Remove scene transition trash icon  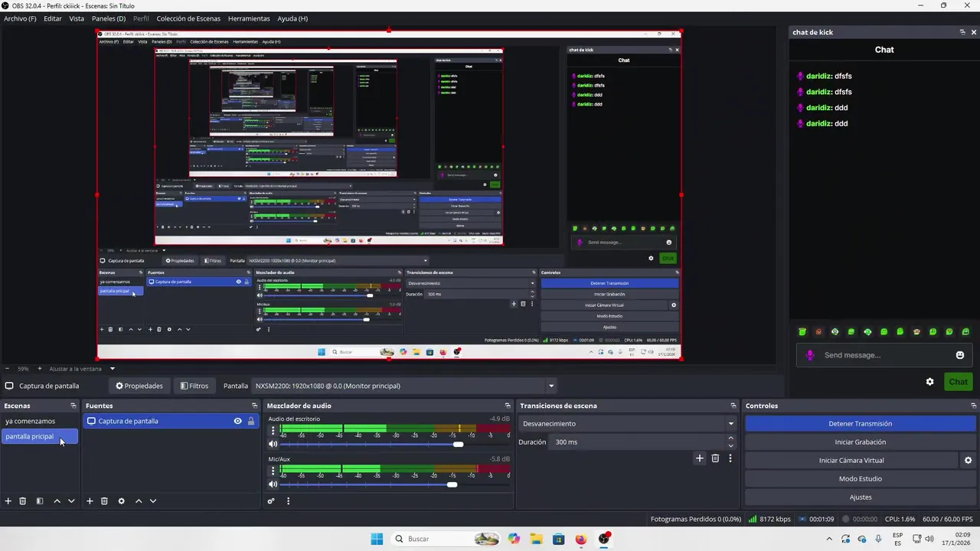715,458
